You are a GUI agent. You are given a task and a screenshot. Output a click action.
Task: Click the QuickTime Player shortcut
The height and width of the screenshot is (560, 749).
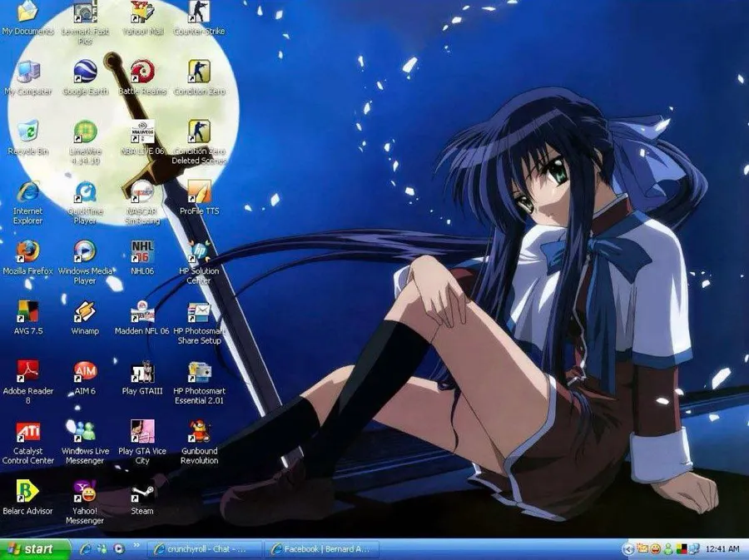pos(85,203)
